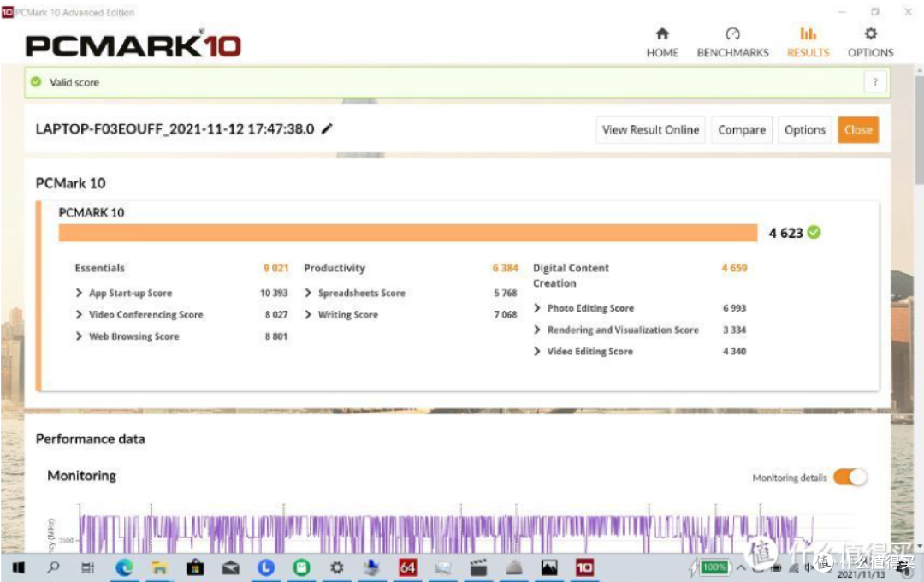Click the Digital Content Creation score 4 659

(734, 268)
